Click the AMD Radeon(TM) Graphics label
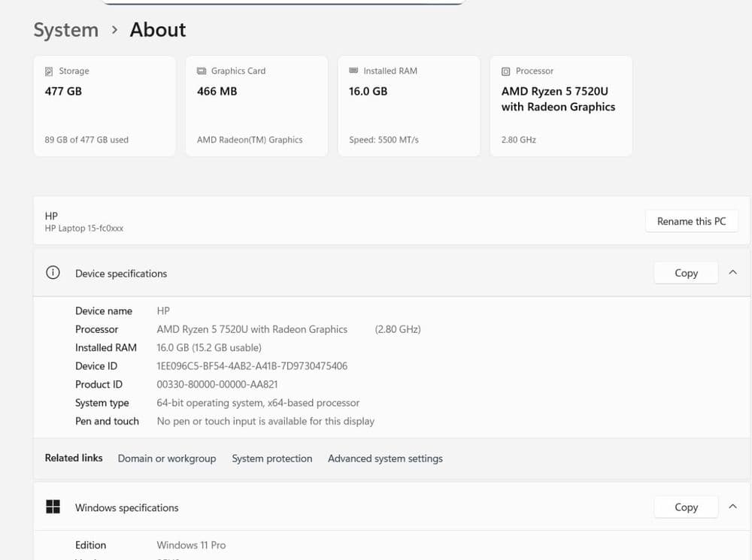752x560 pixels. pyautogui.click(x=250, y=140)
